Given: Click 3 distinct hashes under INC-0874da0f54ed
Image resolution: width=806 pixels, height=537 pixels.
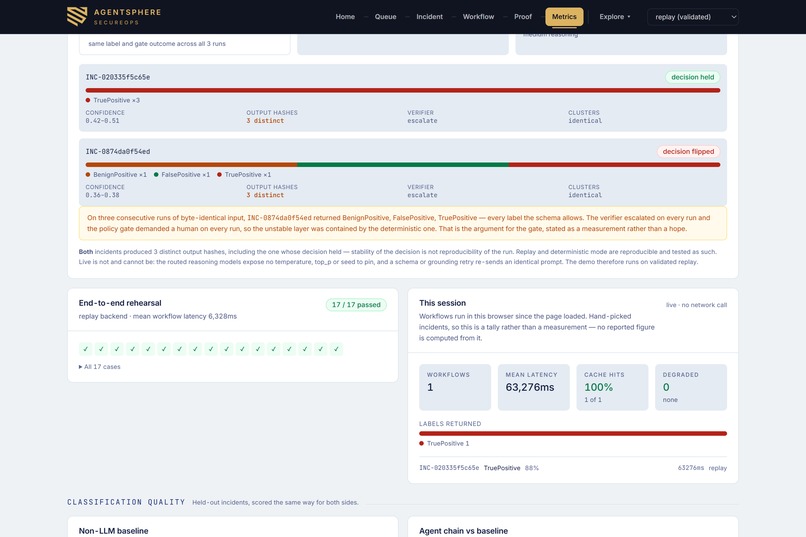Looking at the screenshot, I should tap(265, 195).
